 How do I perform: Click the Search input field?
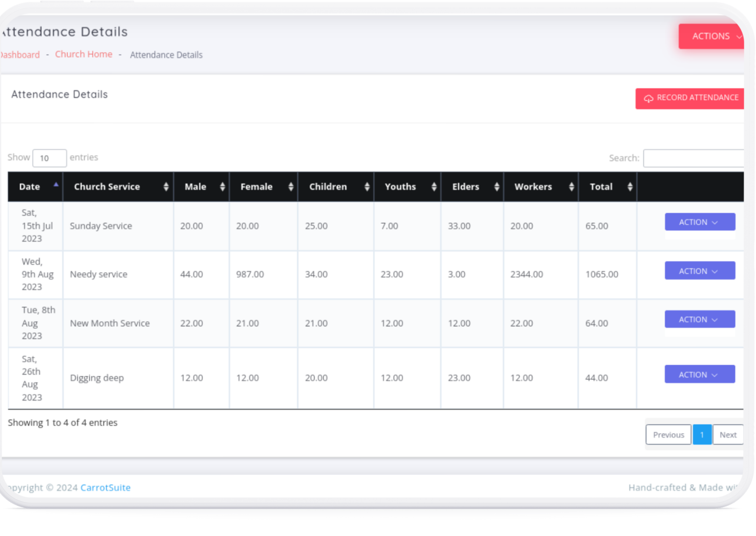(x=693, y=158)
